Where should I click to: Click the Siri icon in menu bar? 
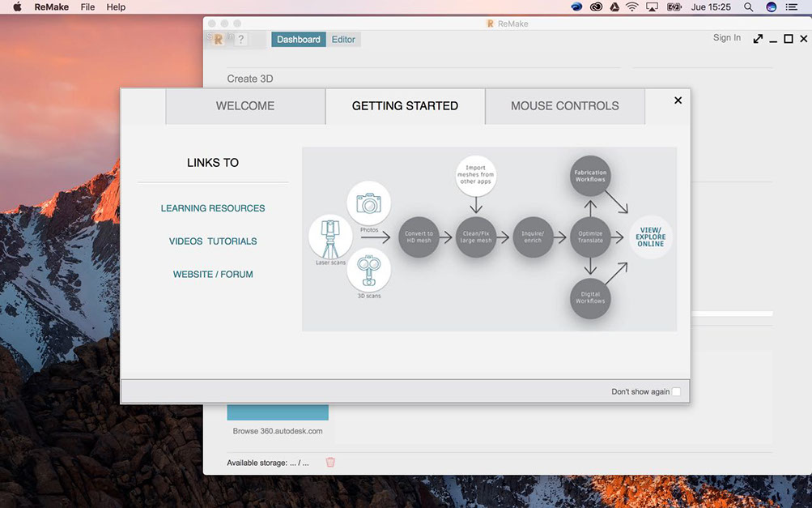771,6
